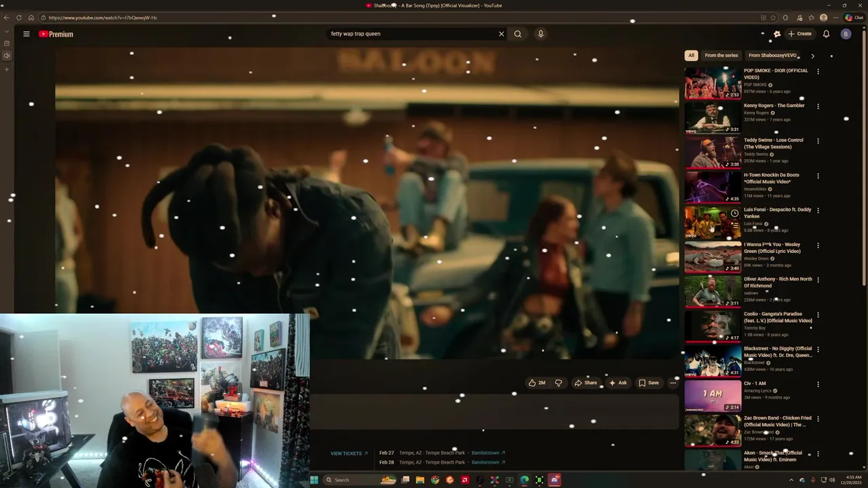Open options for POP SMOKE - DIOR video

tap(818, 71)
